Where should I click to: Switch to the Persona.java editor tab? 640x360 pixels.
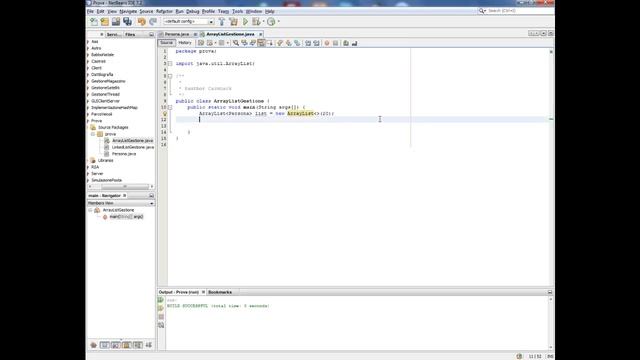click(x=177, y=34)
